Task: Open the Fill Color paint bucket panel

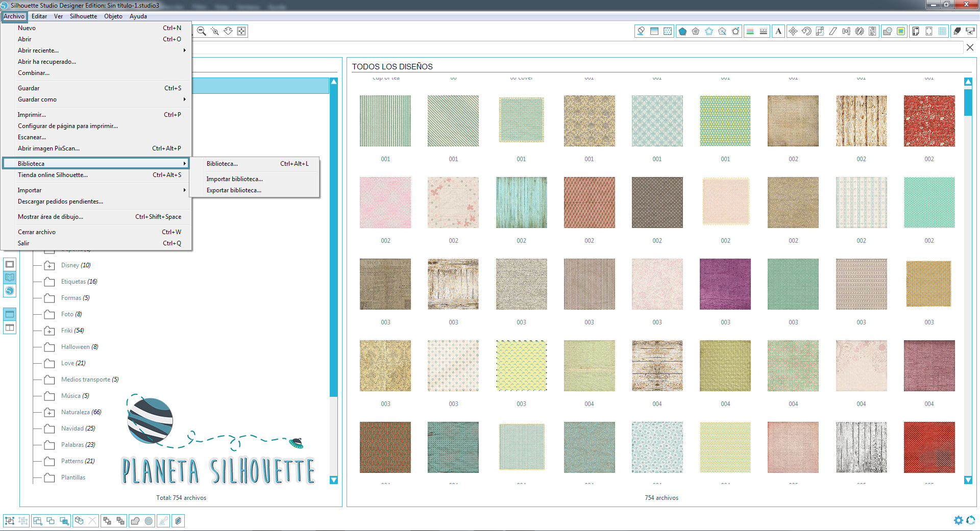Action: pos(641,31)
